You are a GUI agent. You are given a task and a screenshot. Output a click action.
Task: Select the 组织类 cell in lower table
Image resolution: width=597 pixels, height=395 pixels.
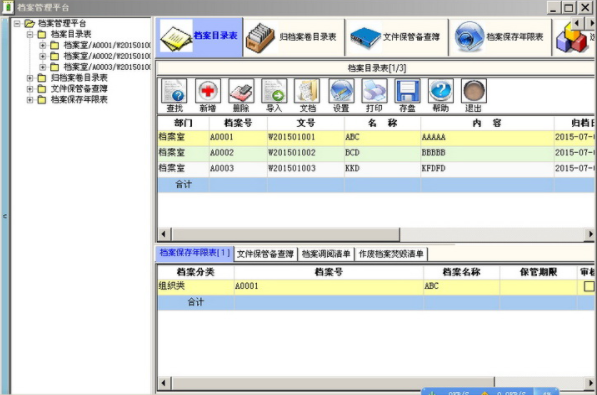(196, 286)
